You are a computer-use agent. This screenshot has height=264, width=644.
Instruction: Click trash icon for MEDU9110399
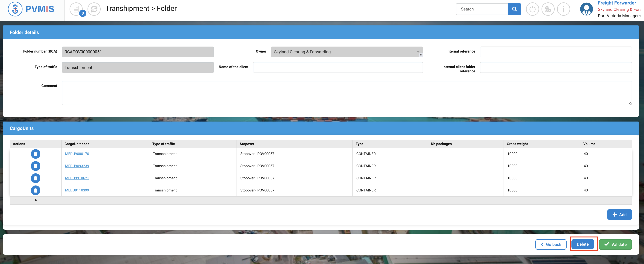(x=36, y=190)
